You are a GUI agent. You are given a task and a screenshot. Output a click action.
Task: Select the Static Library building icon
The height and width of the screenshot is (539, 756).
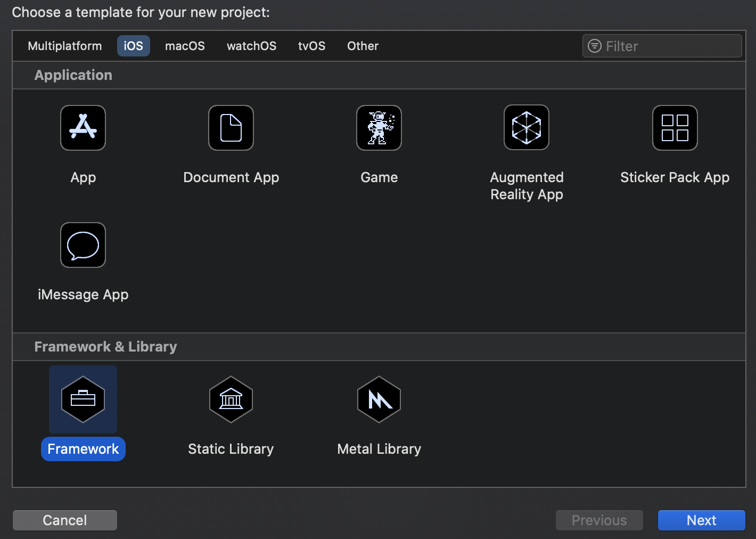coord(231,399)
